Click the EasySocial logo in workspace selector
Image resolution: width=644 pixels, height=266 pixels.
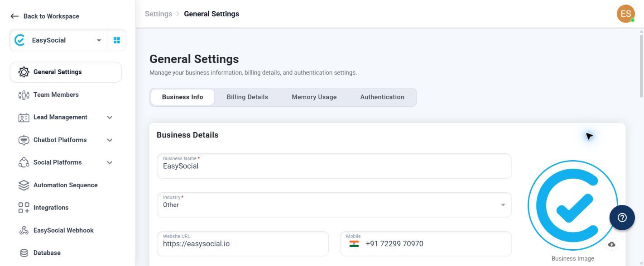coord(19,40)
